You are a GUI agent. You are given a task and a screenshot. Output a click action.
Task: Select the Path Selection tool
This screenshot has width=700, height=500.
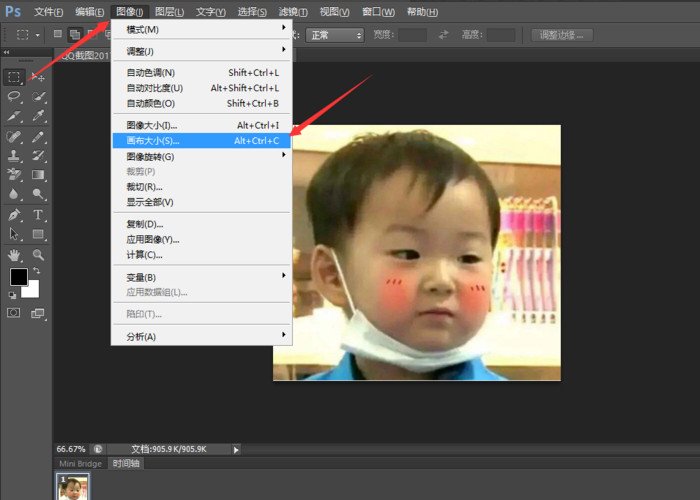tap(14, 234)
